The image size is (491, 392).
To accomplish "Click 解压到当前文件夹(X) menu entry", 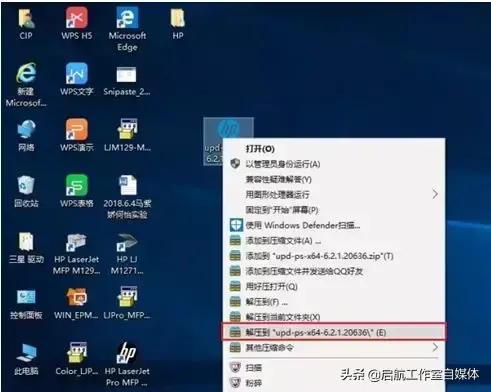I will click(x=334, y=317).
